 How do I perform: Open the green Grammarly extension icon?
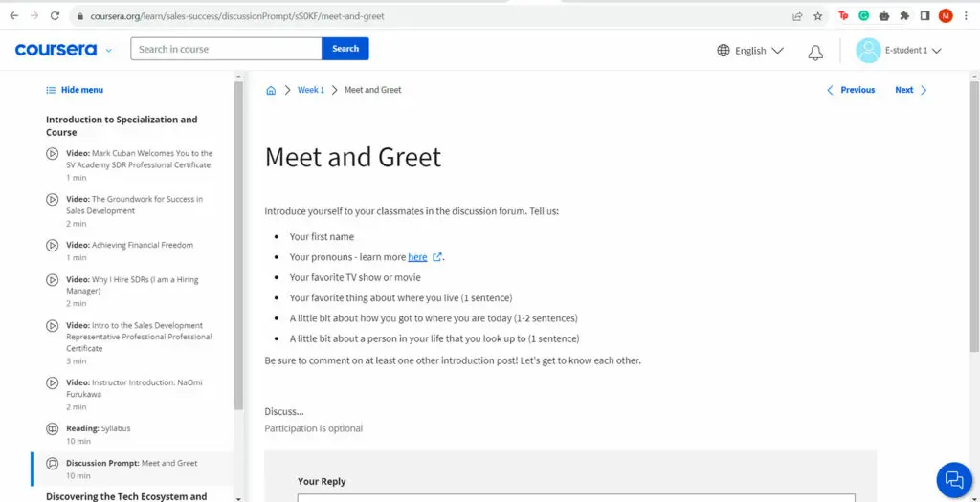click(x=864, y=16)
